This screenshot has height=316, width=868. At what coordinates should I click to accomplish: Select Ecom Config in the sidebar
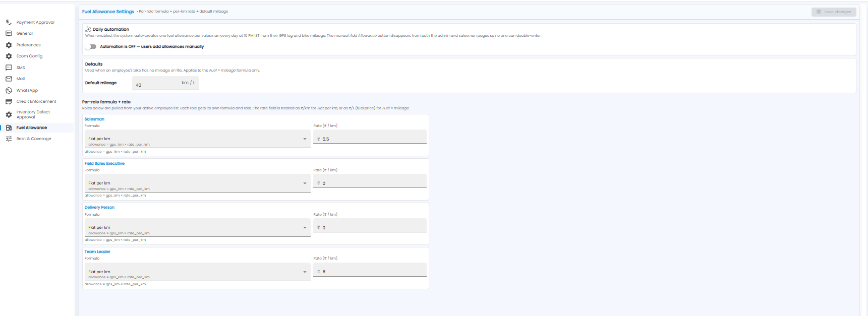29,56
